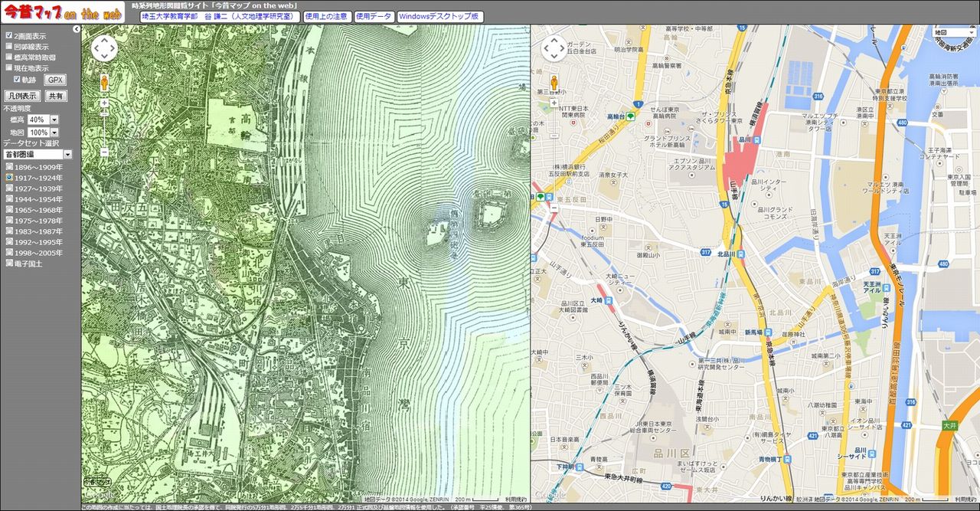Zoom out on the historical map
The image size is (980, 511).
tap(104, 152)
